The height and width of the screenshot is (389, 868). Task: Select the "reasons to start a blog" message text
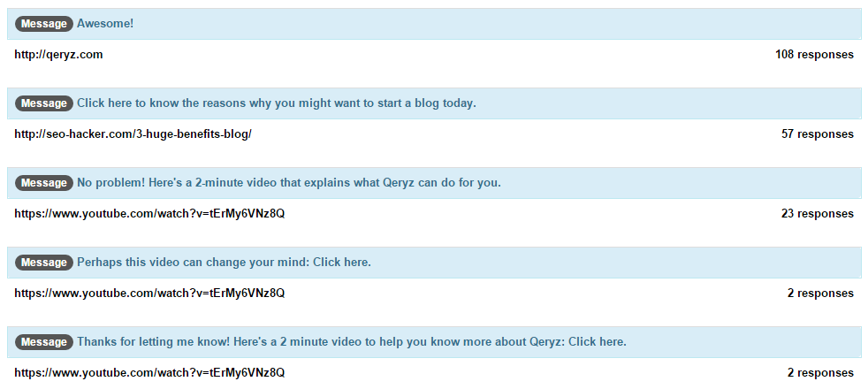click(276, 103)
